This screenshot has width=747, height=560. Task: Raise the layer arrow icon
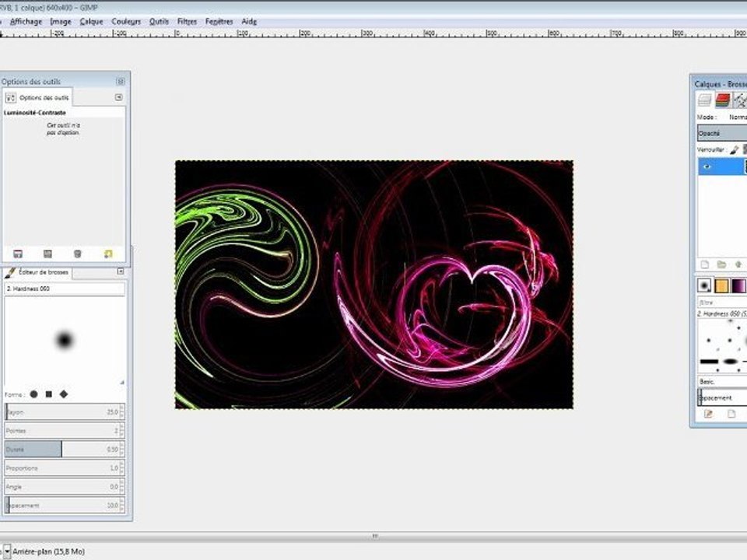click(x=739, y=264)
